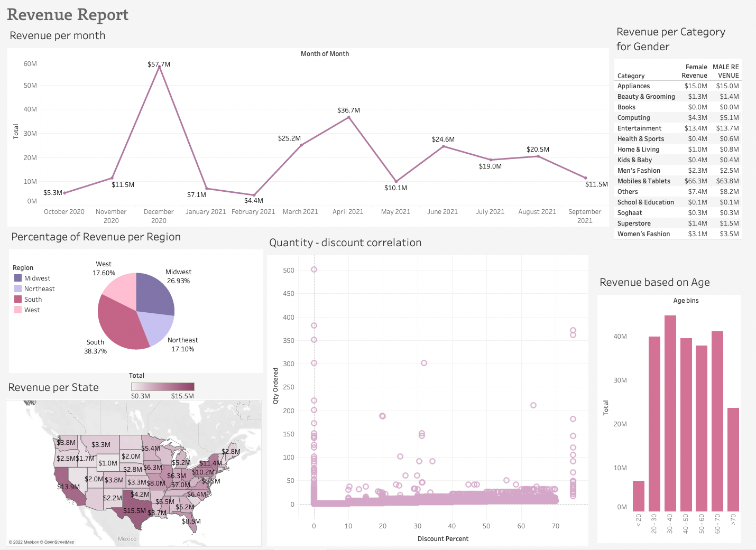Click the Discount Percent axis title

point(443,539)
